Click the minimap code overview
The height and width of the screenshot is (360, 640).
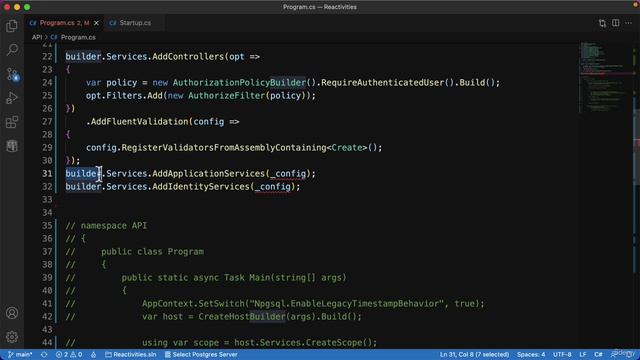click(606, 77)
